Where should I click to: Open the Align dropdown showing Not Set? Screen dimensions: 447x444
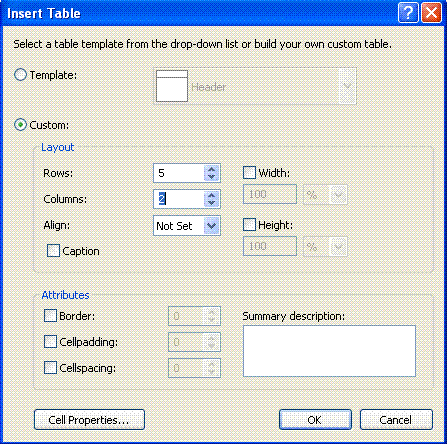pyautogui.click(x=187, y=226)
